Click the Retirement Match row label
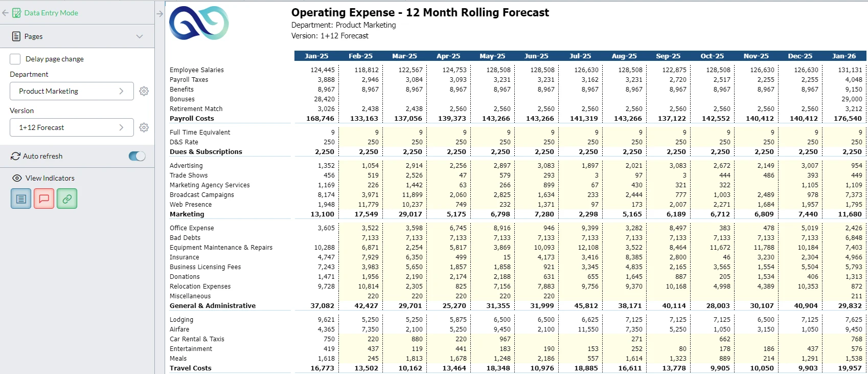The height and width of the screenshot is (374, 868). (196, 108)
